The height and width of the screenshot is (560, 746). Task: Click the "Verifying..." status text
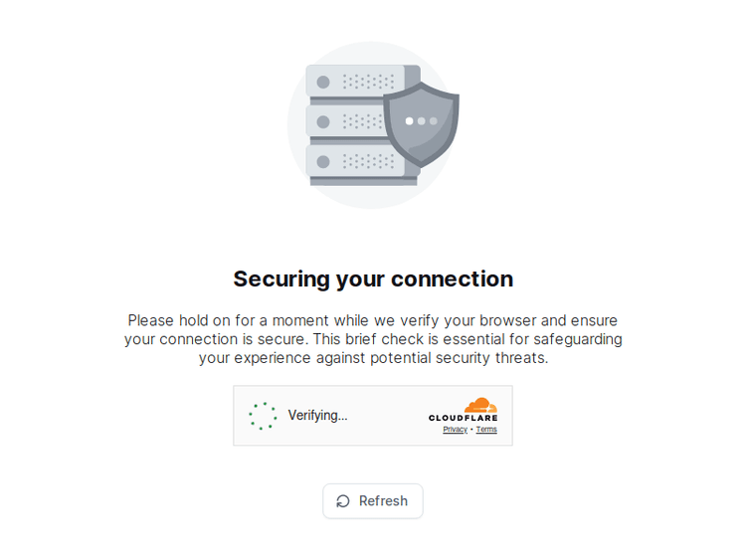pos(318,416)
